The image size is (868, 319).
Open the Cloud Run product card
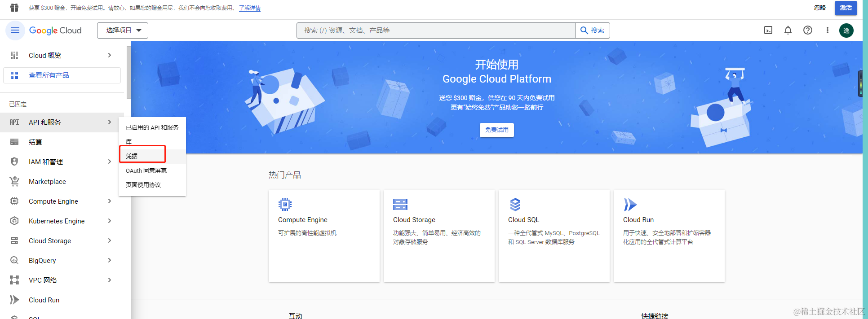pyautogui.click(x=669, y=236)
